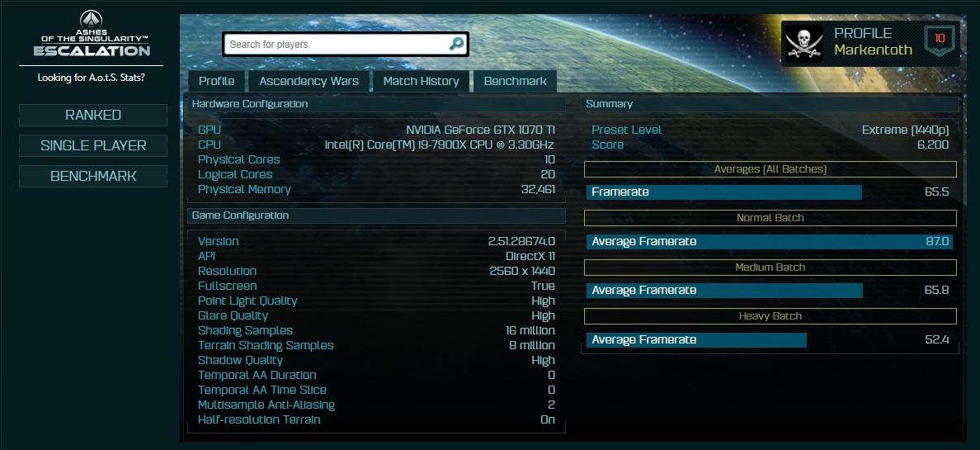Click the DirectX 11 API value
Image resolution: width=980 pixels, height=450 pixels.
point(530,257)
